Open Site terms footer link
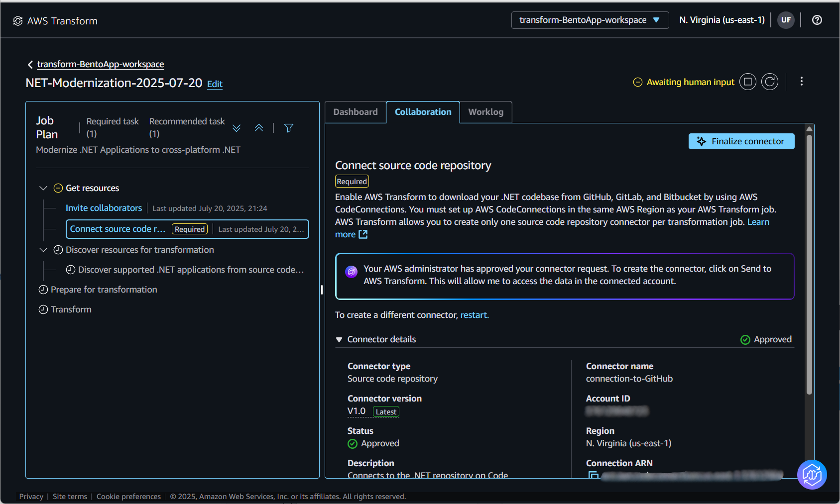Viewport: 840px width, 504px height. coord(70,497)
